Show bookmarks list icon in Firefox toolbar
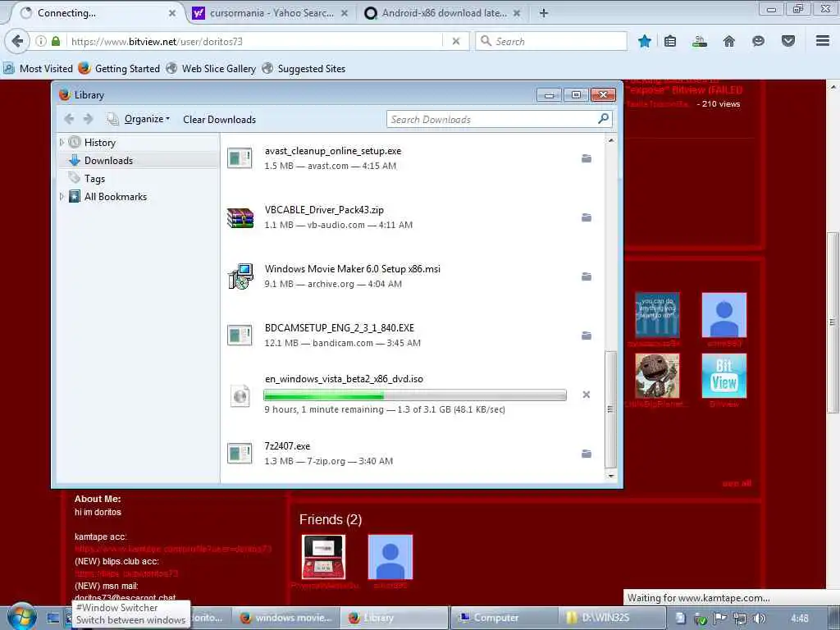The height and width of the screenshot is (630, 840). pos(670,41)
